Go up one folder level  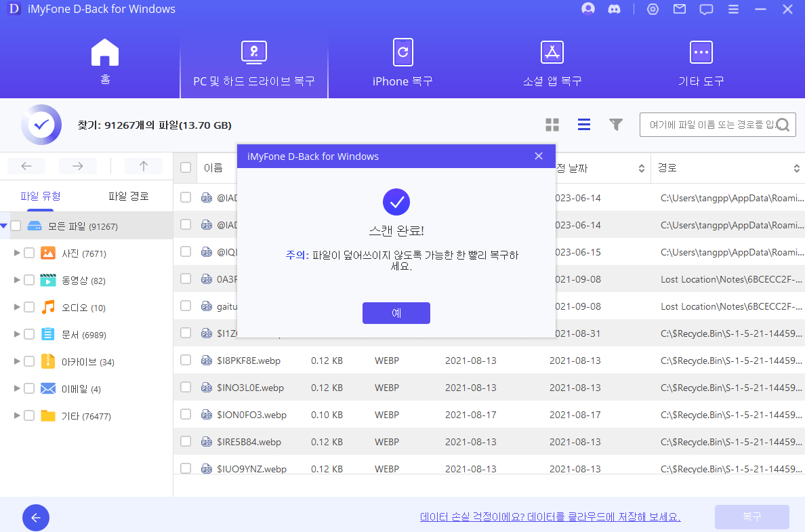(x=143, y=166)
